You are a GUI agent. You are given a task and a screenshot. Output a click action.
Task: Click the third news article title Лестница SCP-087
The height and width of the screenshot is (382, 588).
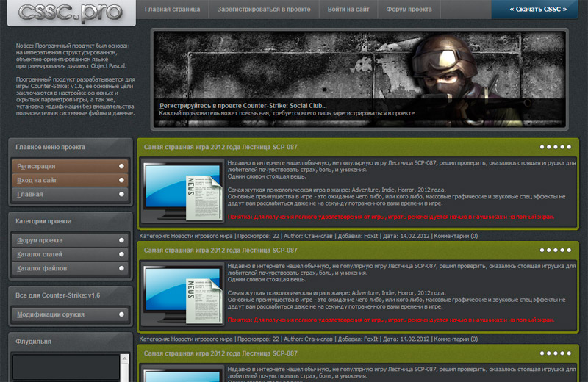(220, 353)
